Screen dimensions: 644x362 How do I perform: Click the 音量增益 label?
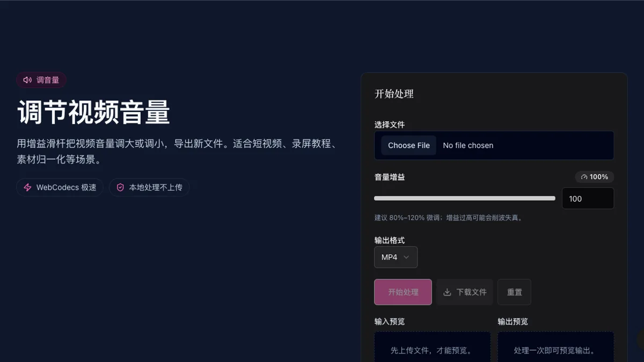[390, 177]
